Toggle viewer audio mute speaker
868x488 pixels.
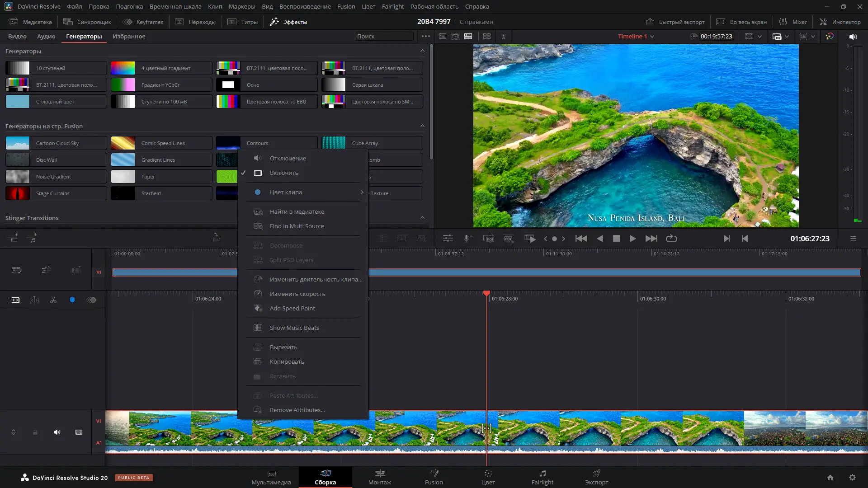[853, 37]
